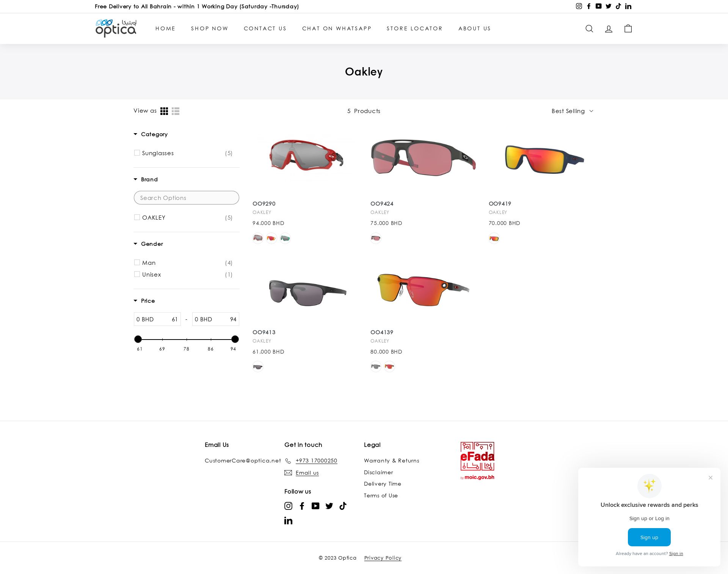
Task: Collapse the Price filter section
Action: [144, 301]
